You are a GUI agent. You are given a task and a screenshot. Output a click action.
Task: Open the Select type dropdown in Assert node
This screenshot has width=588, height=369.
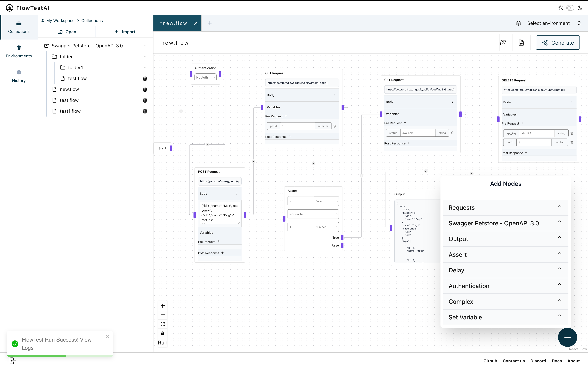326,201
